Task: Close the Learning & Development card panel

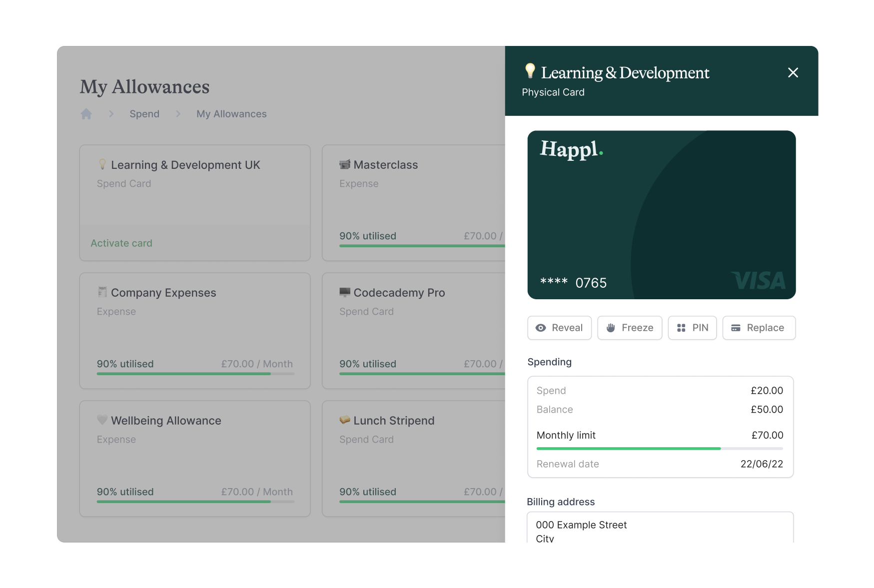Action: tap(793, 73)
